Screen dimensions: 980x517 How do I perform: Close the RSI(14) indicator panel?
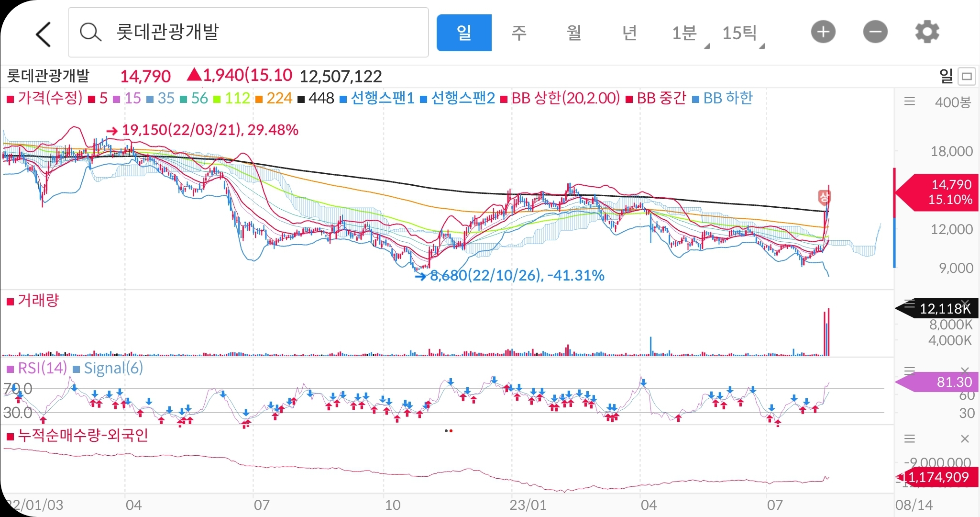pyautogui.click(x=965, y=370)
